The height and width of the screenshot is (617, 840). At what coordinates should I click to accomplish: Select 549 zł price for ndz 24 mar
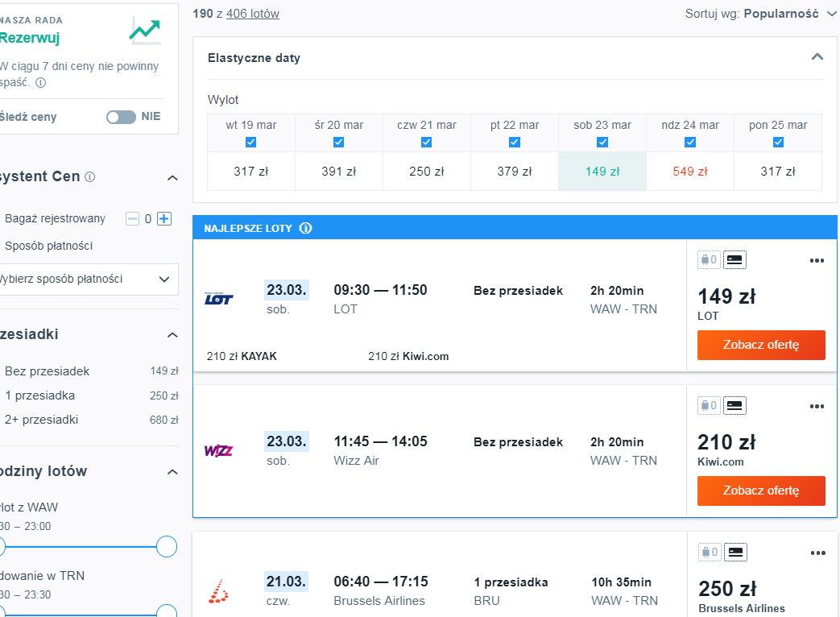click(690, 172)
